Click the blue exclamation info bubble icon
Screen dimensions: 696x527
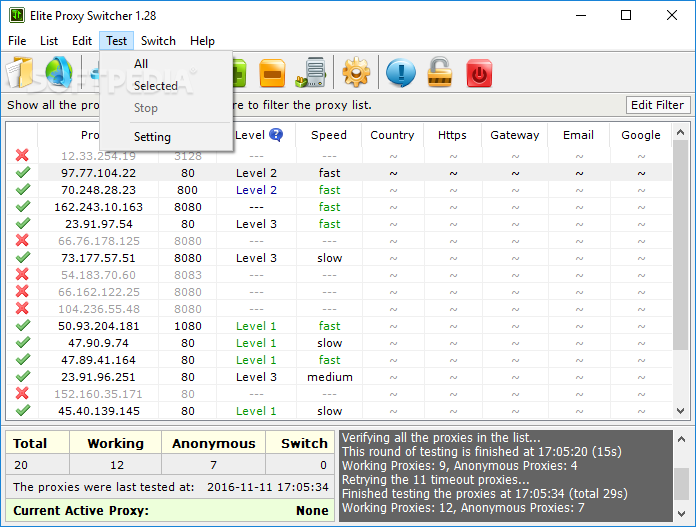[x=401, y=73]
